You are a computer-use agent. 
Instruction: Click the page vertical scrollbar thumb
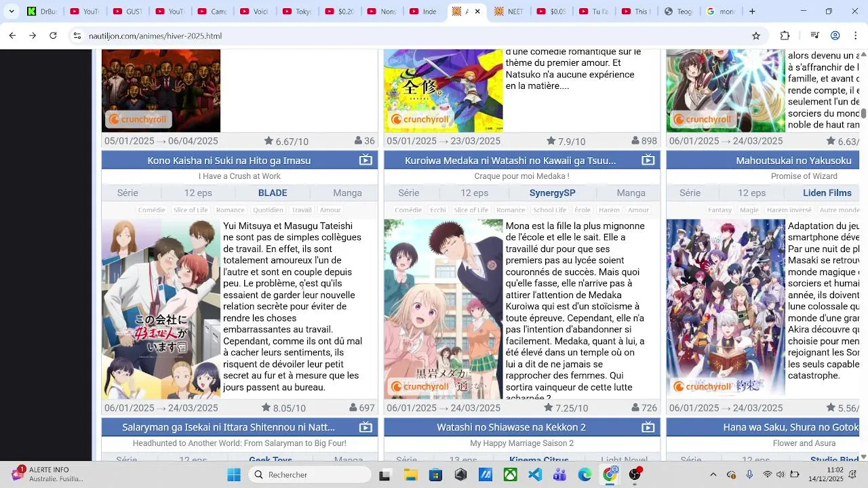[x=863, y=113]
